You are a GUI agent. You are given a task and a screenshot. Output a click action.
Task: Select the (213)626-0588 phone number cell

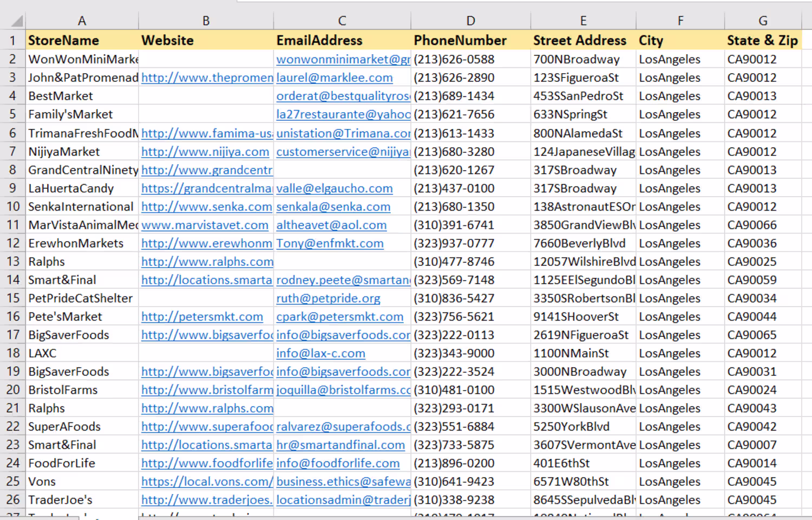coord(454,60)
